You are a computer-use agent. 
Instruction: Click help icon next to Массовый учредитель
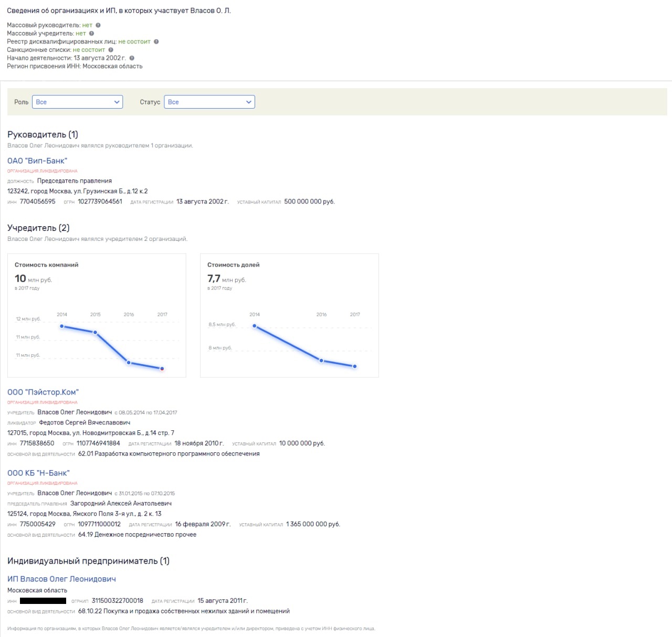[x=91, y=34]
